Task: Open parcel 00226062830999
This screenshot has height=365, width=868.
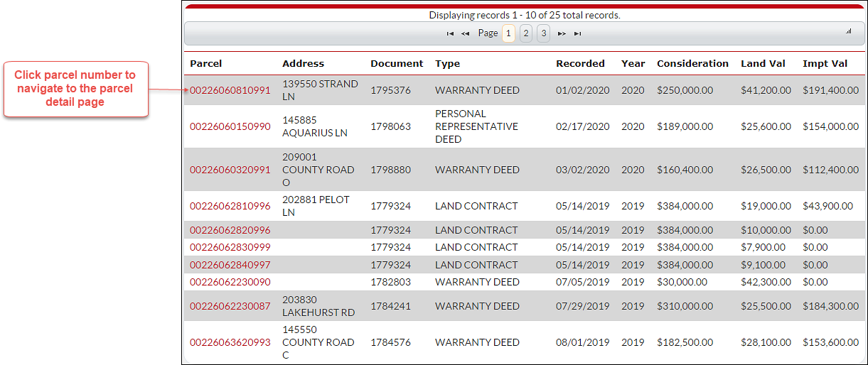Action: (230, 247)
